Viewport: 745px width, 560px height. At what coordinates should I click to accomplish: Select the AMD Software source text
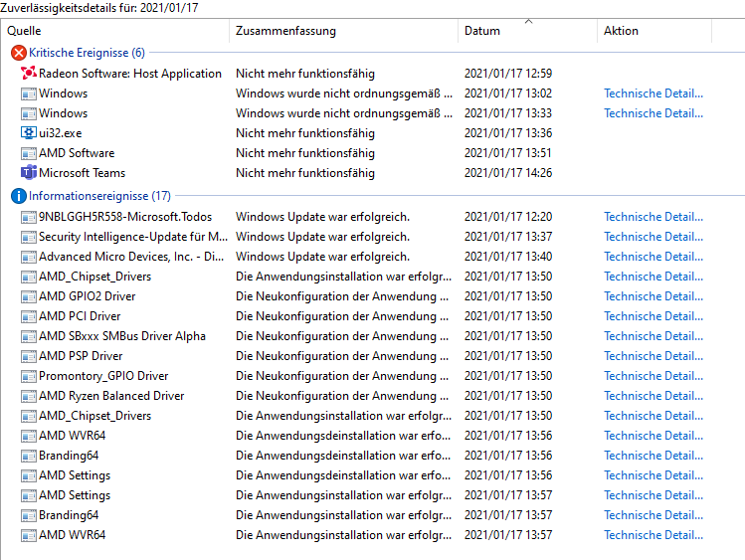tap(77, 153)
